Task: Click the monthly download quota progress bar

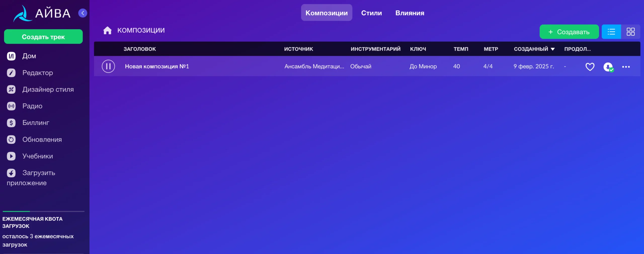Action: point(43,211)
